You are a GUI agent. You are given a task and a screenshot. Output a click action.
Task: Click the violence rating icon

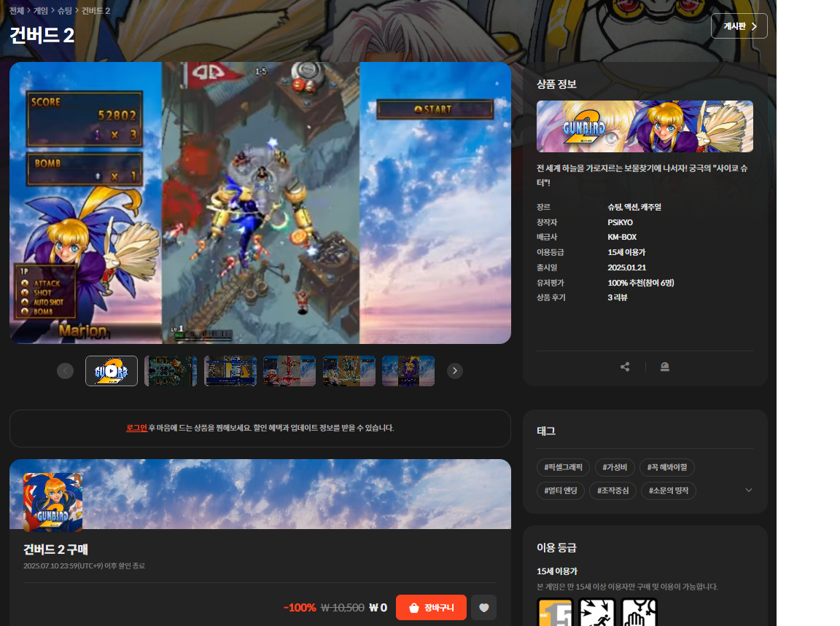coord(596,612)
